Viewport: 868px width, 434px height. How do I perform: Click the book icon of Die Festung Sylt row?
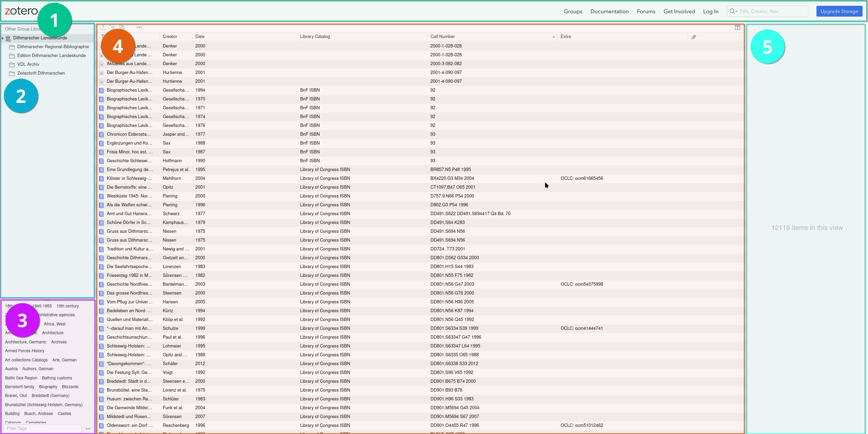point(101,373)
